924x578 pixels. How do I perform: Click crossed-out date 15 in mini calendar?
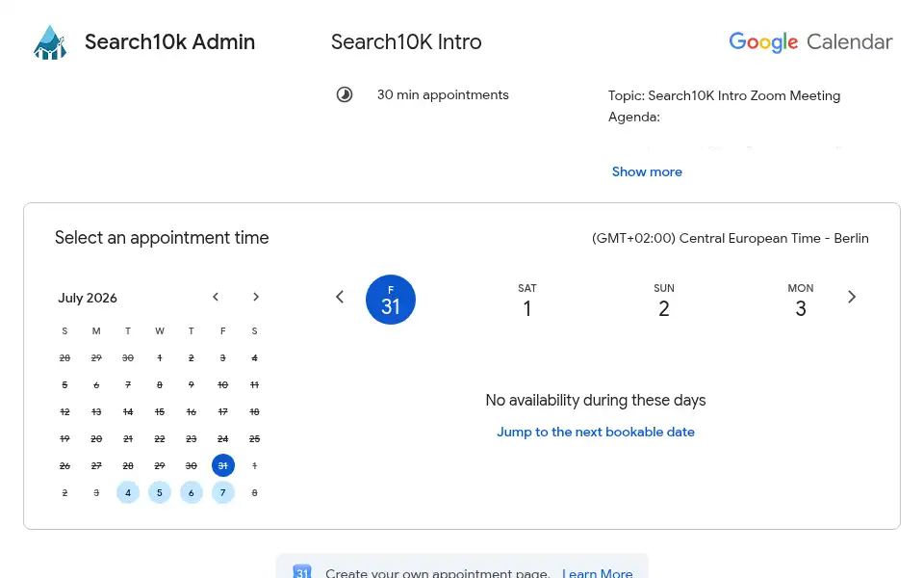pos(160,411)
